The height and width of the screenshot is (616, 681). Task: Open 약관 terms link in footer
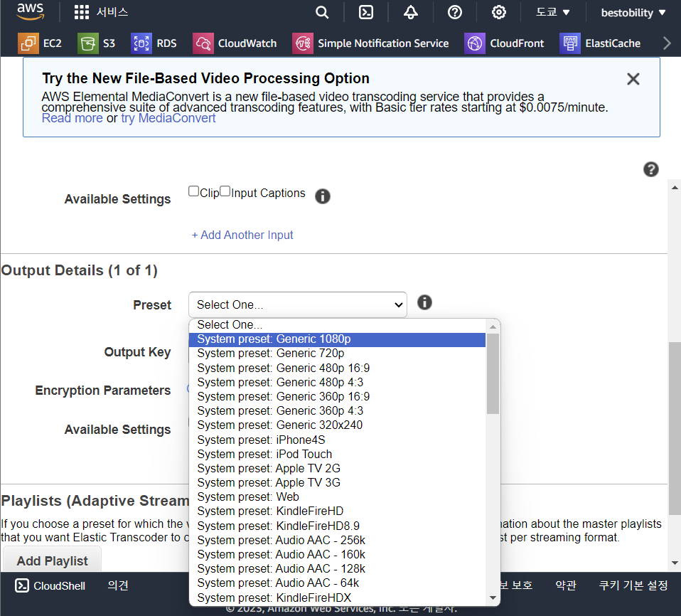click(x=565, y=585)
